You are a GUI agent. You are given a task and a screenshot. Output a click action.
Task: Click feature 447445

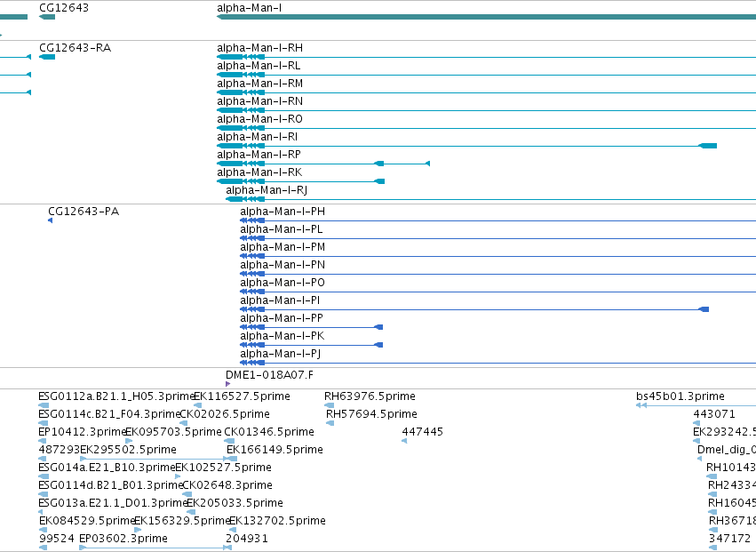click(422, 432)
